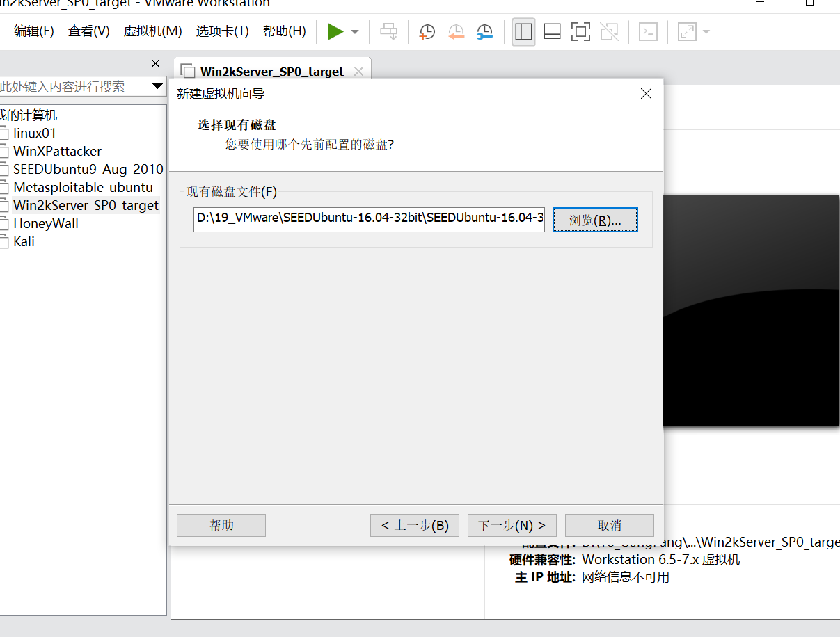The height and width of the screenshot is (637, 840).
Task: Select SEEDUbuntu9-Aug-2010 virtual machine
Action: 88,169
